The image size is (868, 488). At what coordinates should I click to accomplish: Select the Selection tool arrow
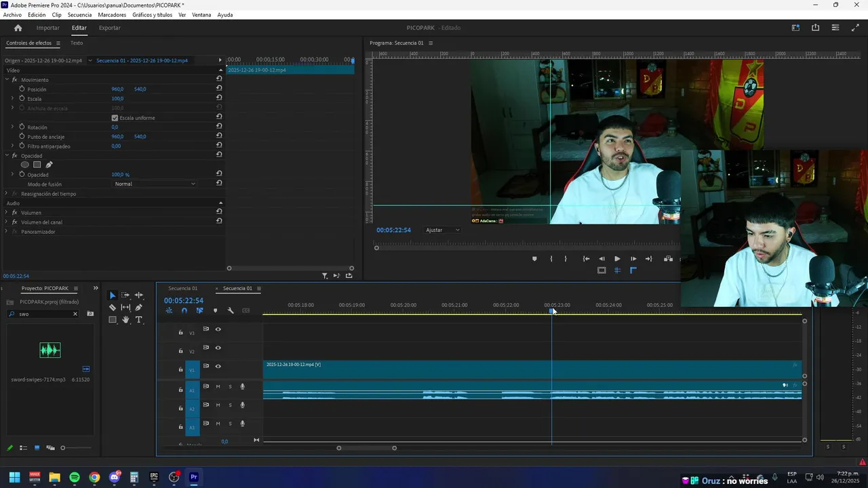tap(113, 296)
